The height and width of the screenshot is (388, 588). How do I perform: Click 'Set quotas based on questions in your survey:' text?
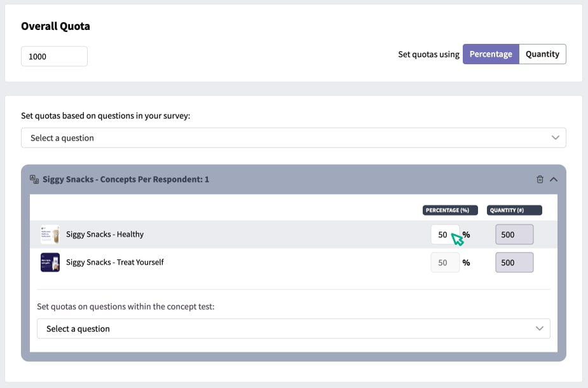[106, 116]
